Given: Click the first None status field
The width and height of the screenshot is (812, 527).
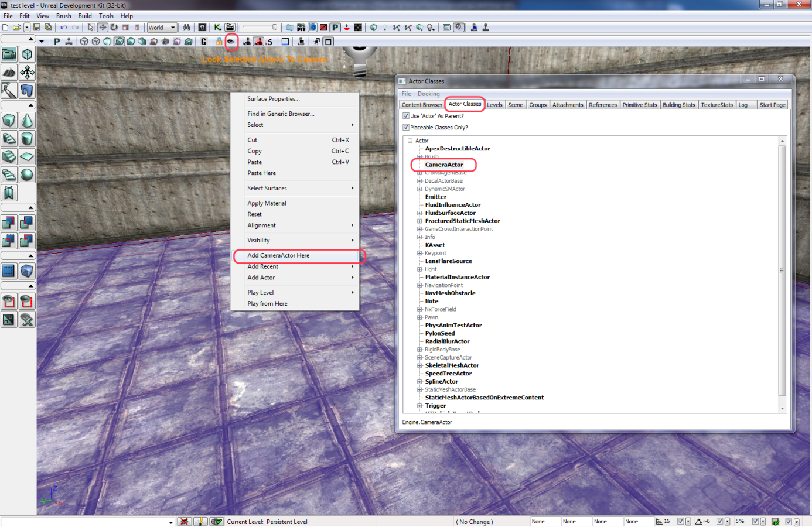Looking at the screenshot, I should 546,521.
